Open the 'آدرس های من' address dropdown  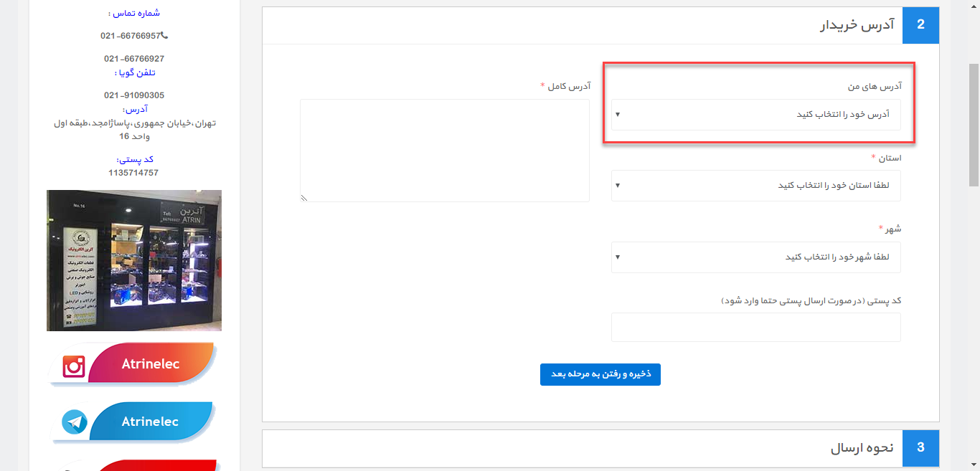click(x=756, y=115)
